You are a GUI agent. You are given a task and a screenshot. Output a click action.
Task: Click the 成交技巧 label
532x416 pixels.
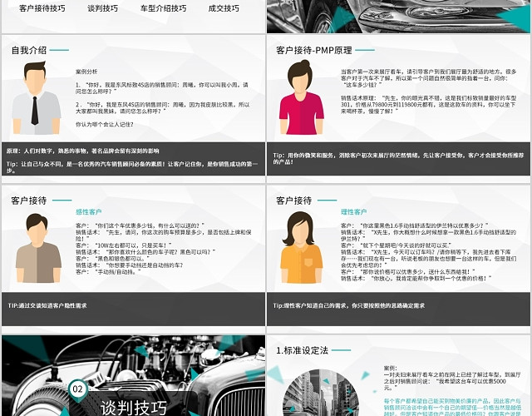pos(224,8)
